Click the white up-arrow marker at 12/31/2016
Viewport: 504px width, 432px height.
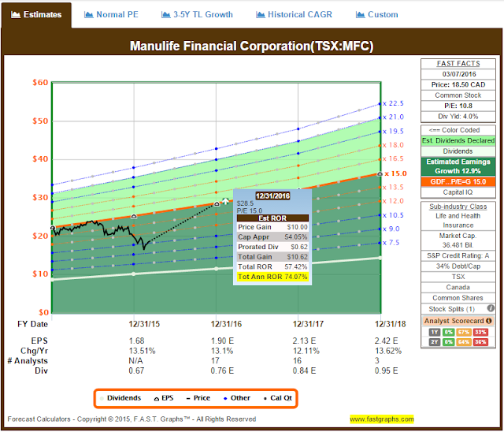click(x=226, y=201)
